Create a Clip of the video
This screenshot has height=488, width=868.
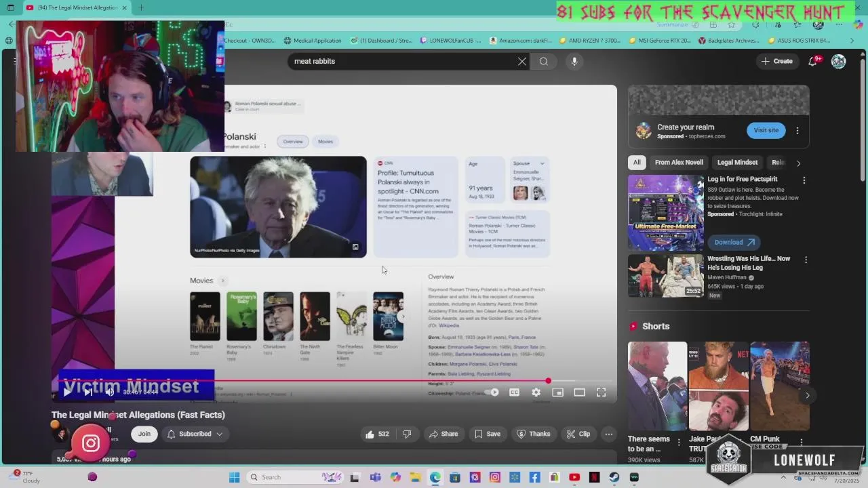(x=578, y=434)
